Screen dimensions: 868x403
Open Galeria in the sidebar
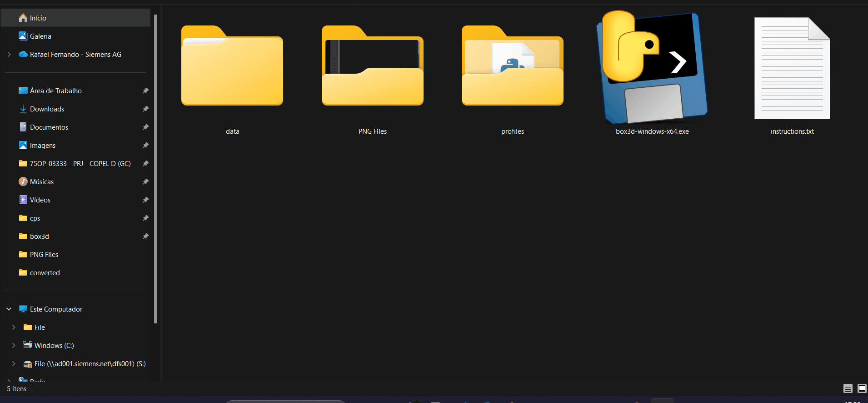[x=40, y=36]
